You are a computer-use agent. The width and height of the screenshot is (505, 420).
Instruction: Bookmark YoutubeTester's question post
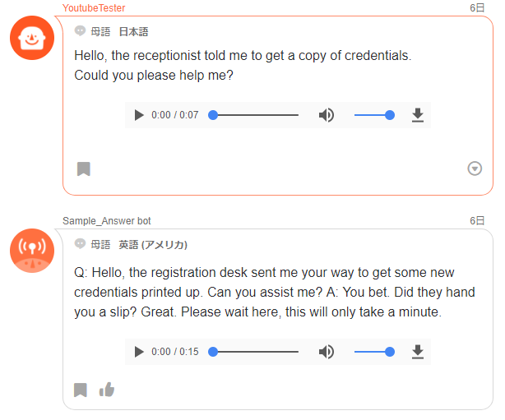84,168
